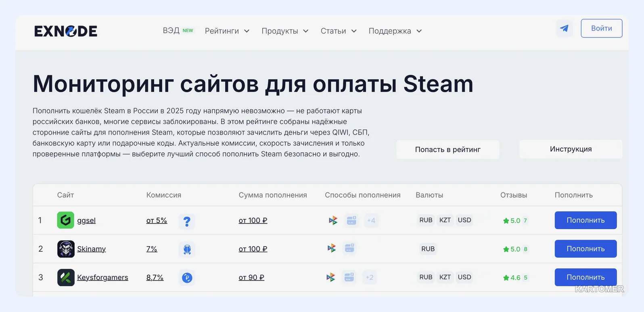Screen dimensions: 644x312
Task: Expand the Статьи dropdown menu
Action: tap(339, 31)
